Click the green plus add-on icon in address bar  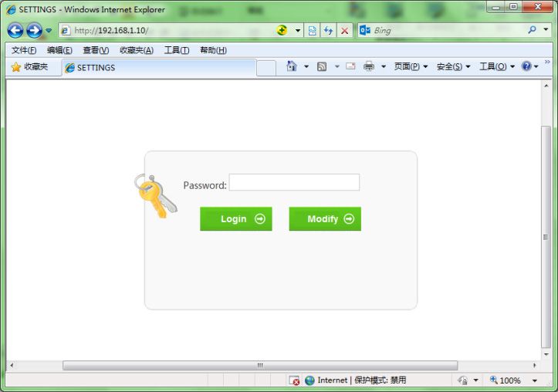(x=282, y=30)
